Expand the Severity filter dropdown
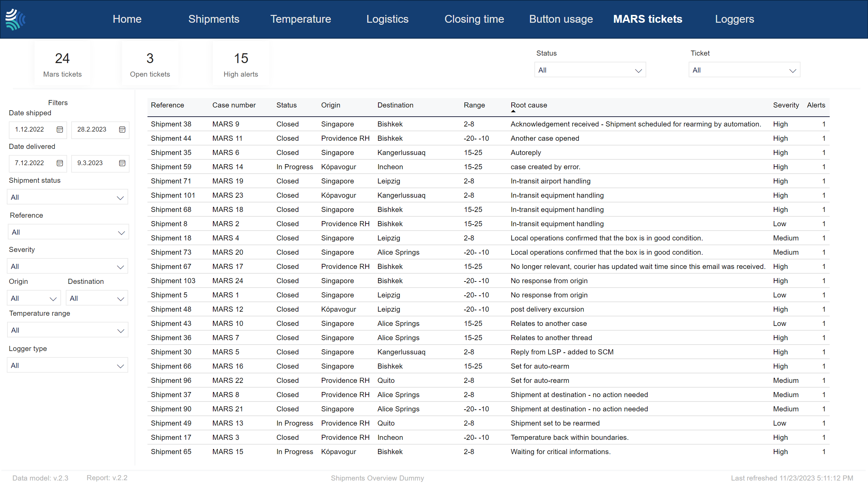 (x=67, y=267)
